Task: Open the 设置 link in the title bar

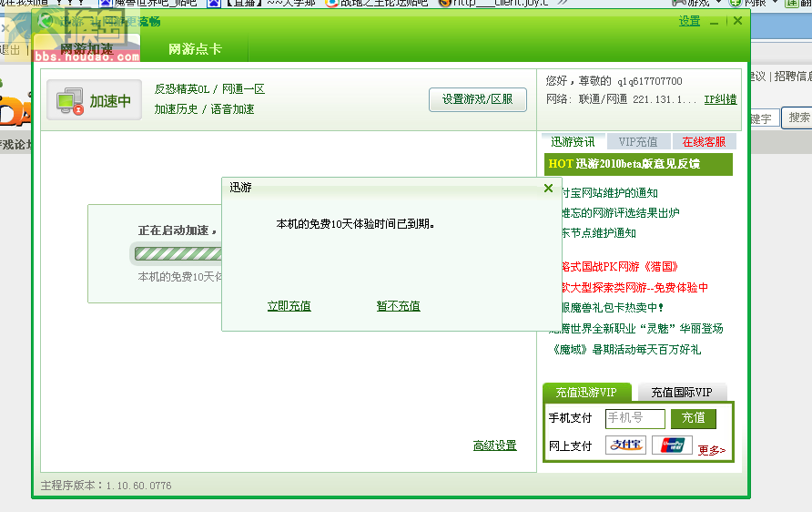Action: [689, 21]
